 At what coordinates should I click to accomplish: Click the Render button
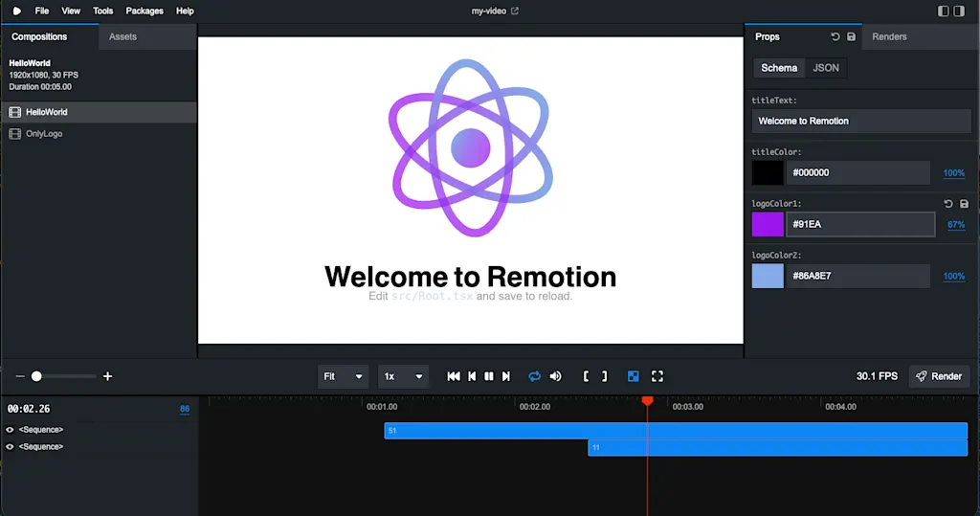[939, 376]
